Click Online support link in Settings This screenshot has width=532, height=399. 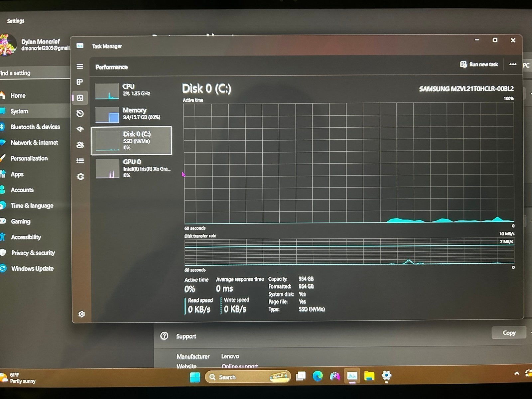[240, 366]
